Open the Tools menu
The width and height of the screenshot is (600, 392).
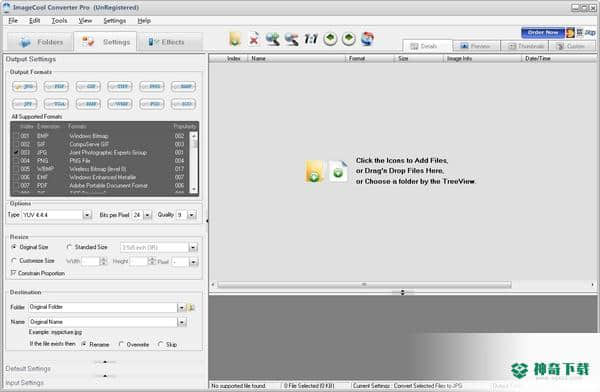click(59, 21)
